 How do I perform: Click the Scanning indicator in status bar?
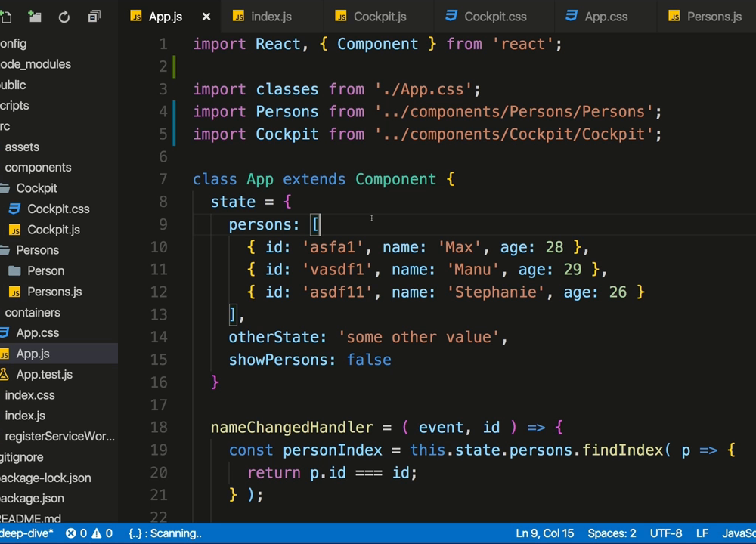(x=165, y=533)
